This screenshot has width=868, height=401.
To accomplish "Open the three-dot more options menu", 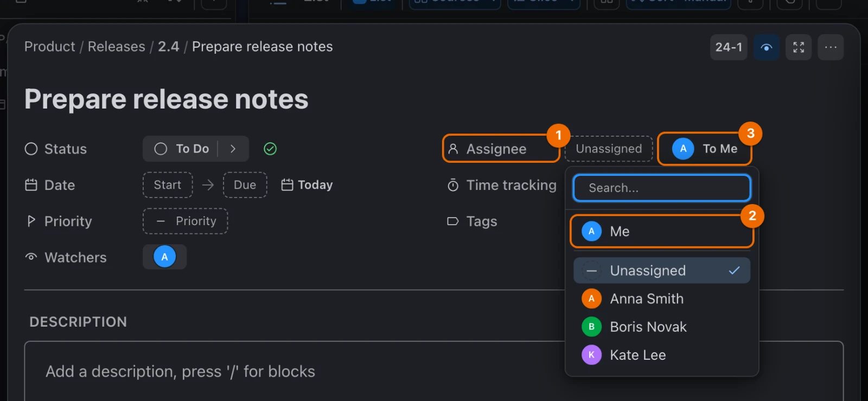I will (x=831, y=47).
